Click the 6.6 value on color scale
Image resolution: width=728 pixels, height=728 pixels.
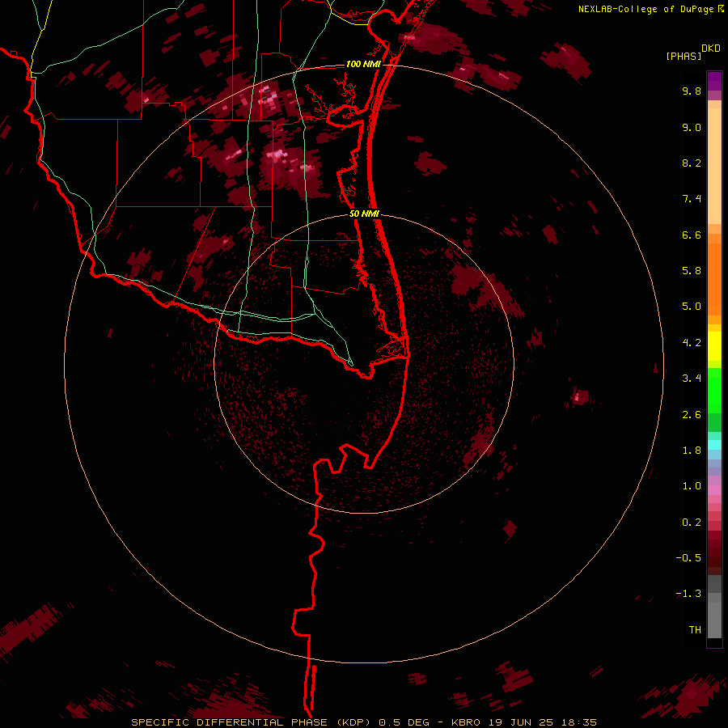(x=692, y=235)
